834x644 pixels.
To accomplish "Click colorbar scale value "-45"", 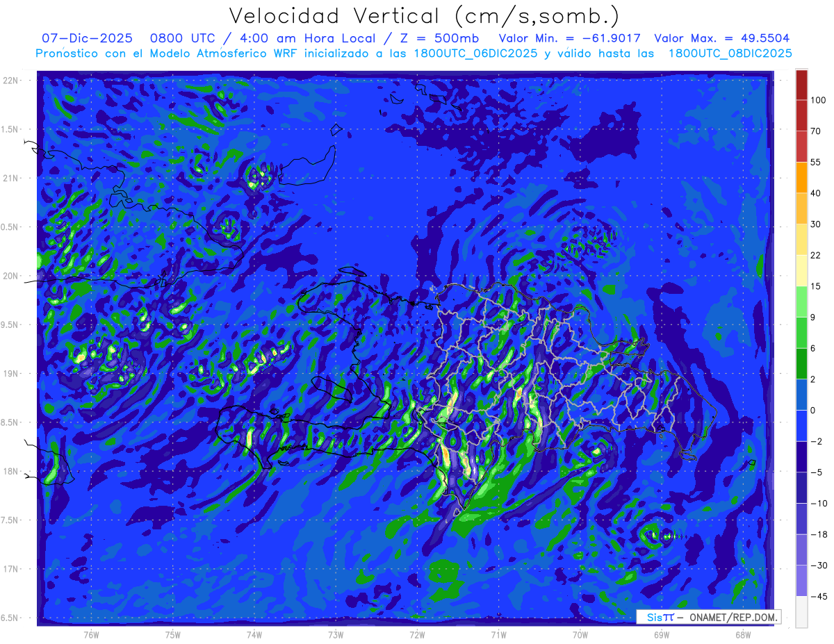I will point(818,597).
